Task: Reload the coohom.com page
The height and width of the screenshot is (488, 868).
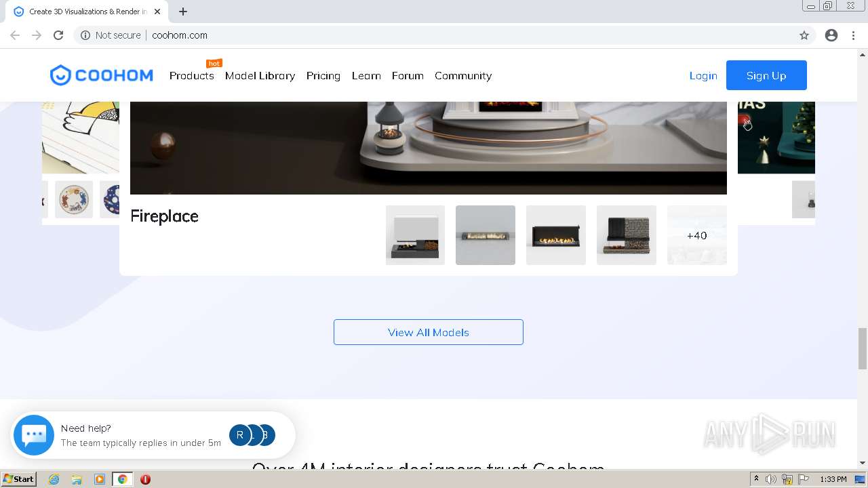Action: click(x=58, y=35)
